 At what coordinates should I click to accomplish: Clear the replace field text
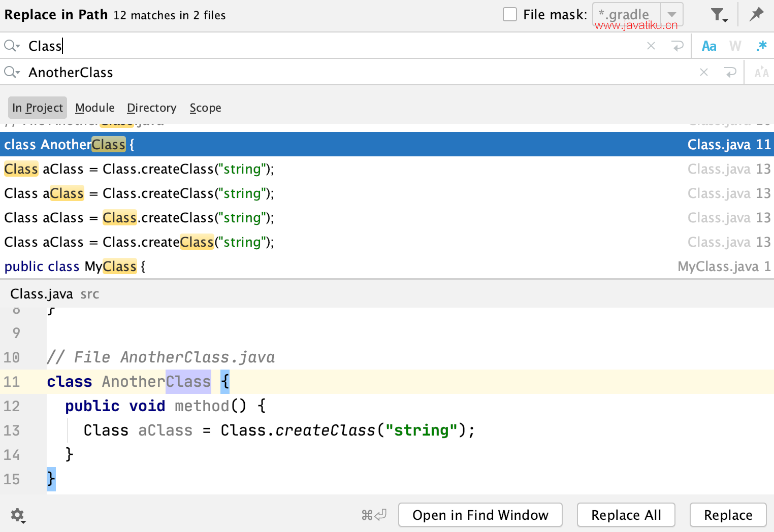(x=704, y=73)
